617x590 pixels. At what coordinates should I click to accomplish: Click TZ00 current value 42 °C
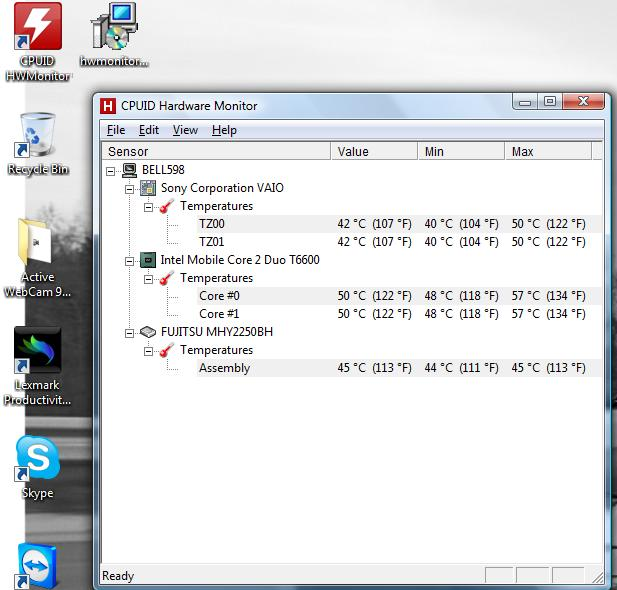tap(375, 224)
